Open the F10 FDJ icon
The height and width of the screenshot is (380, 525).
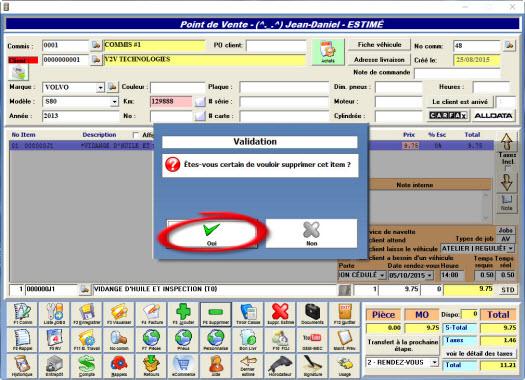point(280,339)
